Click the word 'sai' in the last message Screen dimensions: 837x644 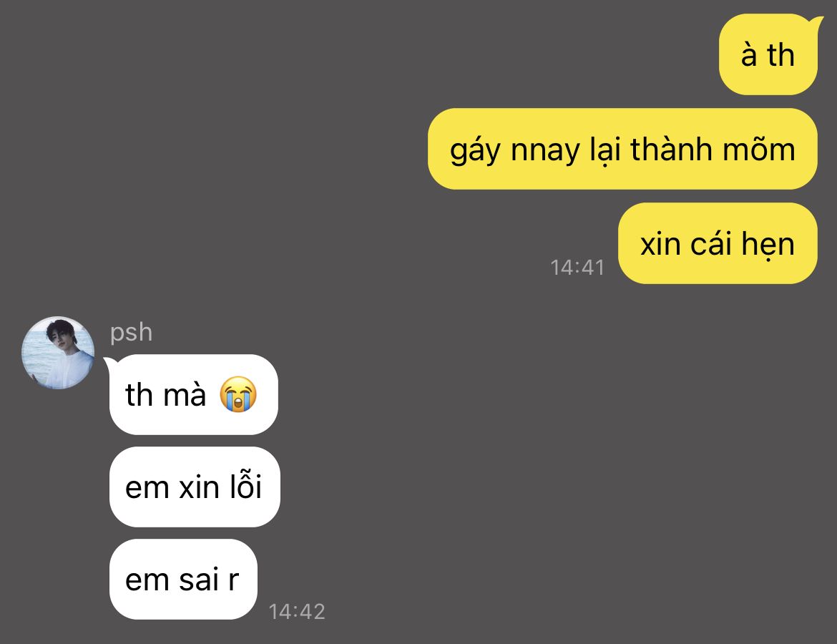[x=199, y=580]
